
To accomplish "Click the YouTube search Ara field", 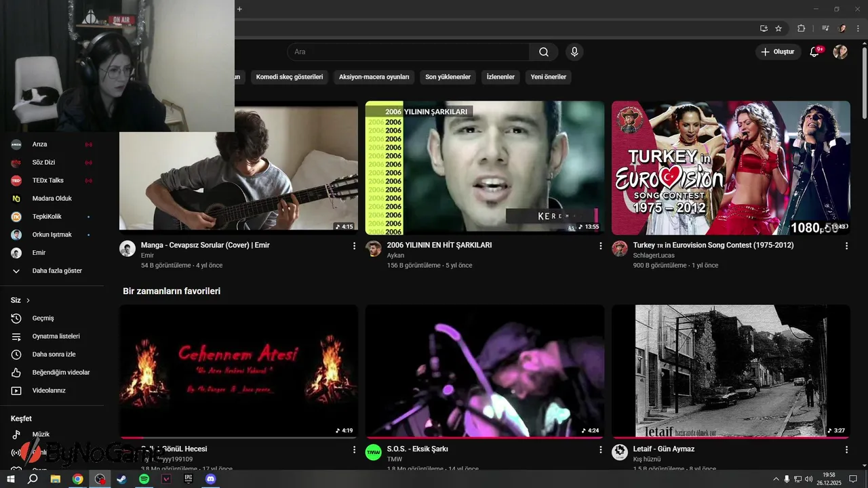I will pos(409,52).
